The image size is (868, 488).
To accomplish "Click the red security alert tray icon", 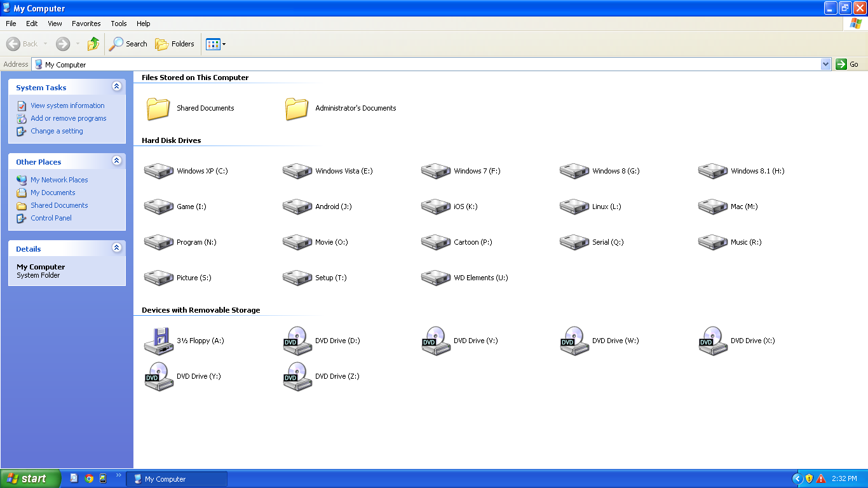I will pyautogui.click(x=821, y=478).
